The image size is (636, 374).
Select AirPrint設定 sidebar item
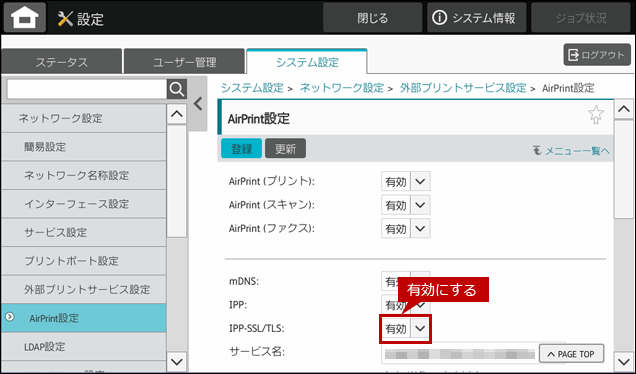point(84,318)
